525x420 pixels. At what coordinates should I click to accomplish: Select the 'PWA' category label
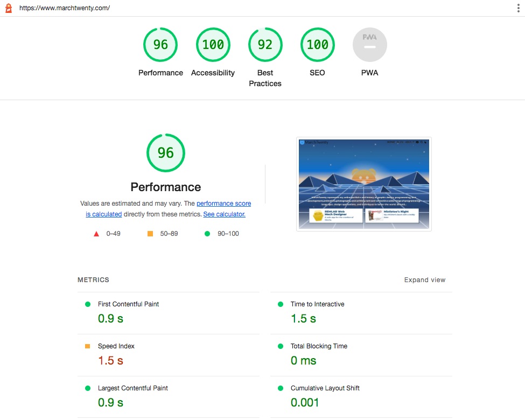pos(369,73)
